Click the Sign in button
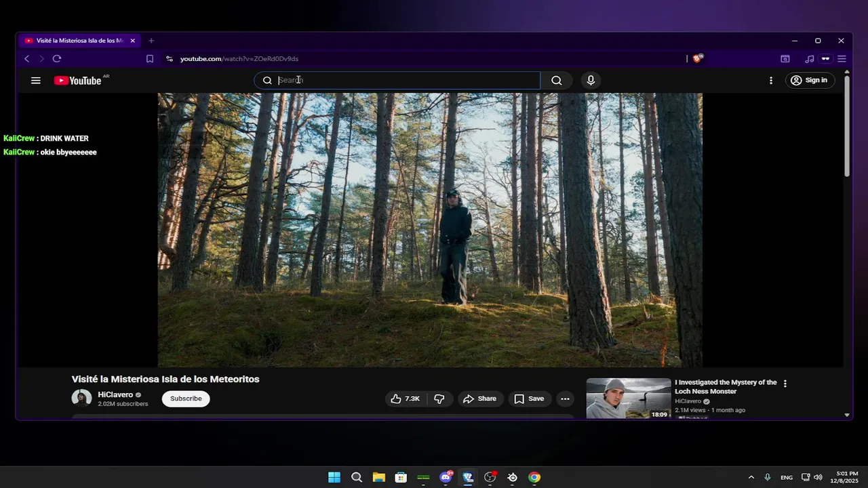The height and width of the screenshot is (488, 868). pyautogui.click(x=810, y=80)
